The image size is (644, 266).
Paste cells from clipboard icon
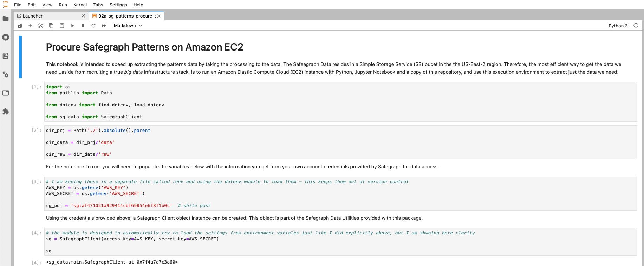pyautogui.click(x=62, y=26)
